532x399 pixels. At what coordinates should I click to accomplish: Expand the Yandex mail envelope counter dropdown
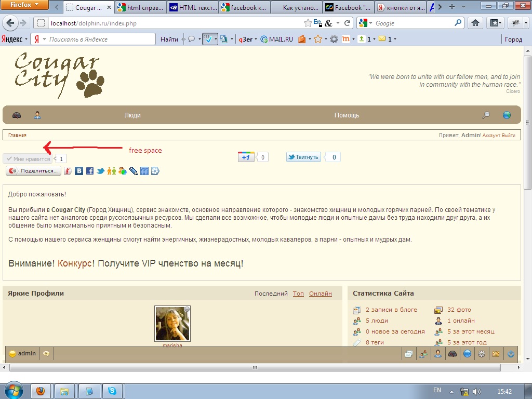[395, 39]
